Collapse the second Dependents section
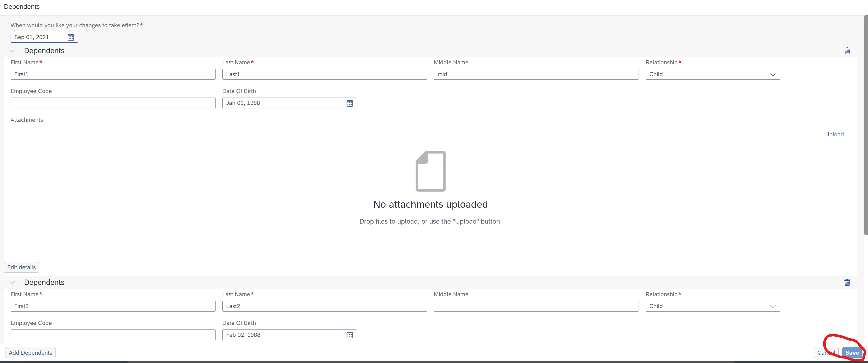The image size is (868, 363). click(x=12, y=283)
